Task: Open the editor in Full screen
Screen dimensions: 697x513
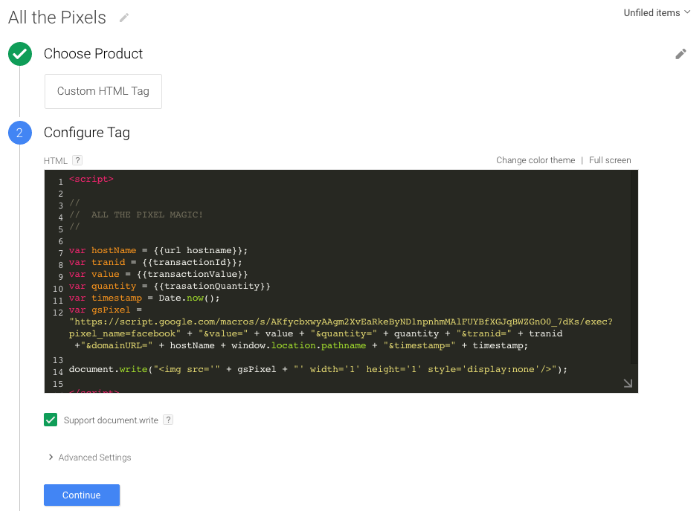Action: pyautogui.click(x=610, y=160)
